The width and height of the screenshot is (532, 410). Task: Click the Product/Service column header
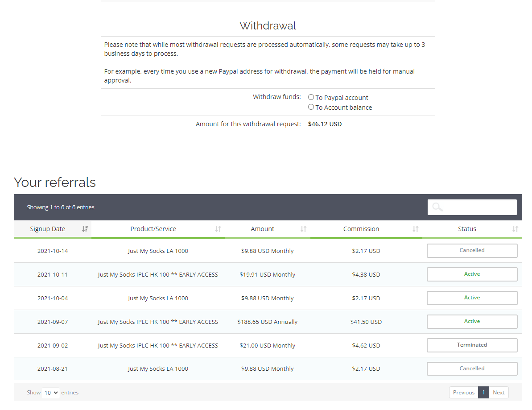158,229
